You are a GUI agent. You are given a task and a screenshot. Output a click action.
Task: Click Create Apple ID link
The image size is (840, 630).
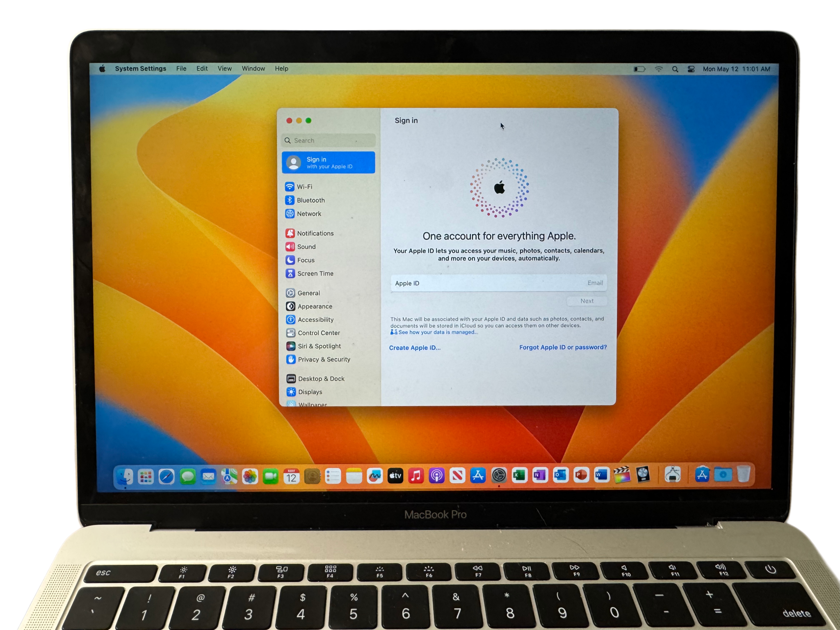(415, 347)
